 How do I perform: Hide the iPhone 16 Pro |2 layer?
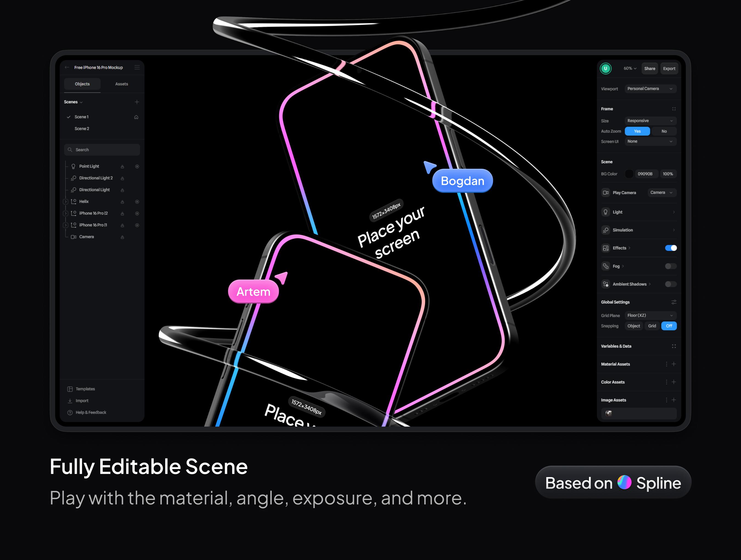tap(137, 214)
